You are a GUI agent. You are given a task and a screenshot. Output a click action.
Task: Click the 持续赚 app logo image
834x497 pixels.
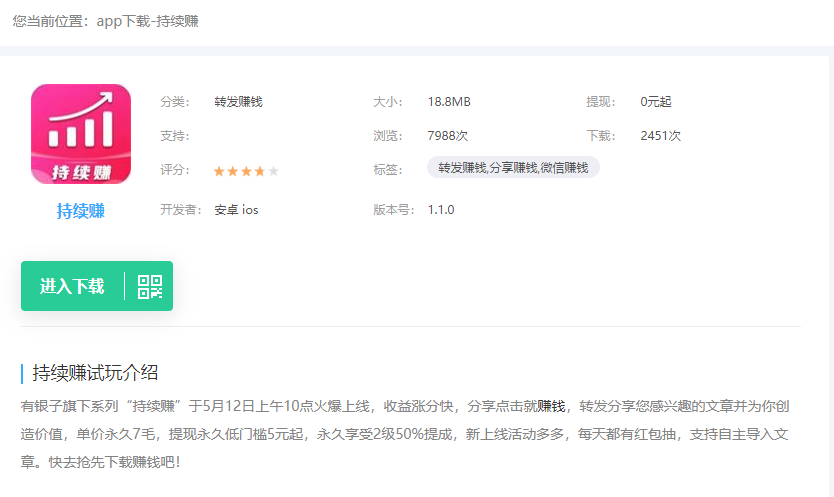[81, 134]
